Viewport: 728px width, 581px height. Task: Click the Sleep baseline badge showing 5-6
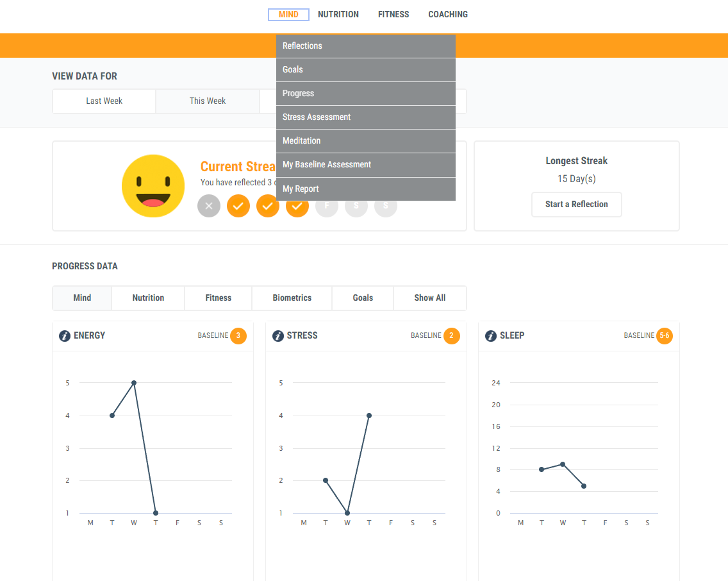(665, 335)
